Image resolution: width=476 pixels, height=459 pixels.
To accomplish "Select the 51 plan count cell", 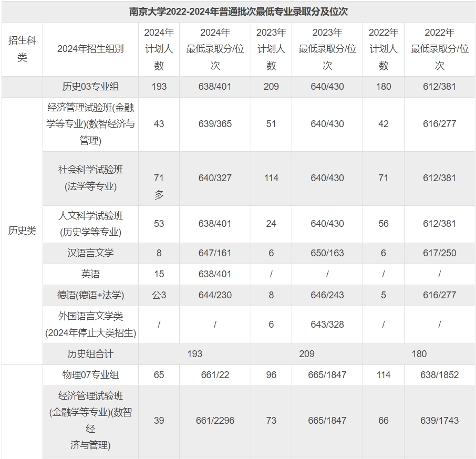I will [271, 124].
